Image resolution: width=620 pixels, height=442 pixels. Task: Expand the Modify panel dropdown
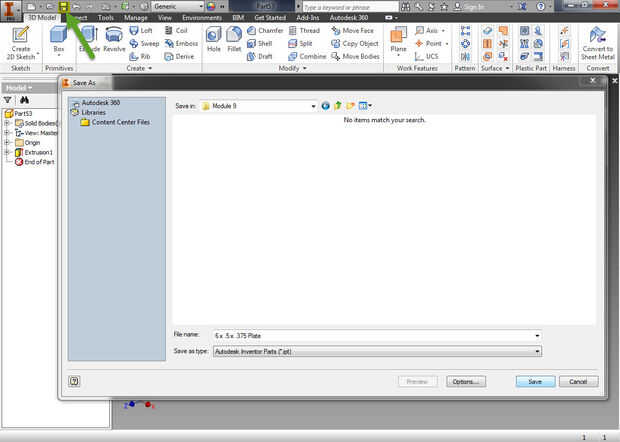pos(293,68)
